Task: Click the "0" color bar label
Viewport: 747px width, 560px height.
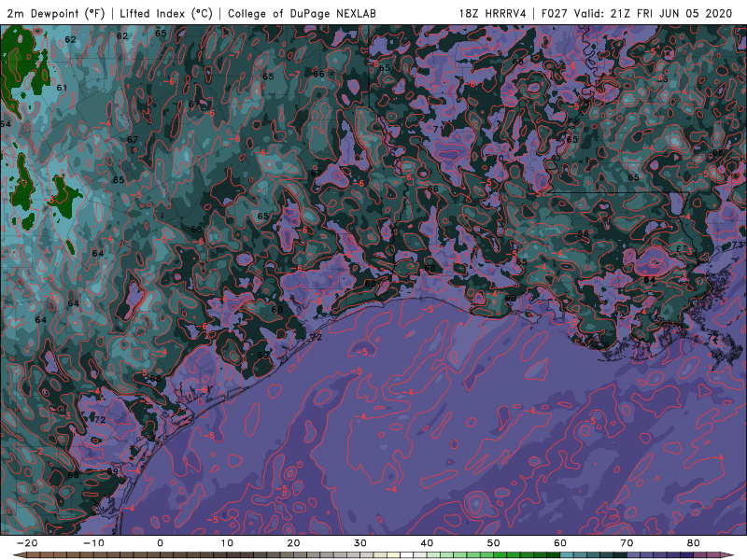Action: (x=160, y=543)
